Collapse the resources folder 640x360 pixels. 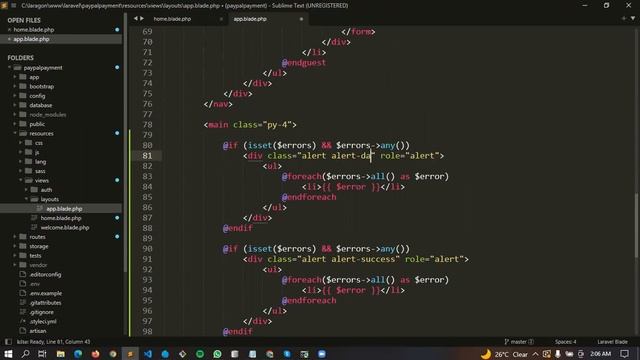click(15, 133)
